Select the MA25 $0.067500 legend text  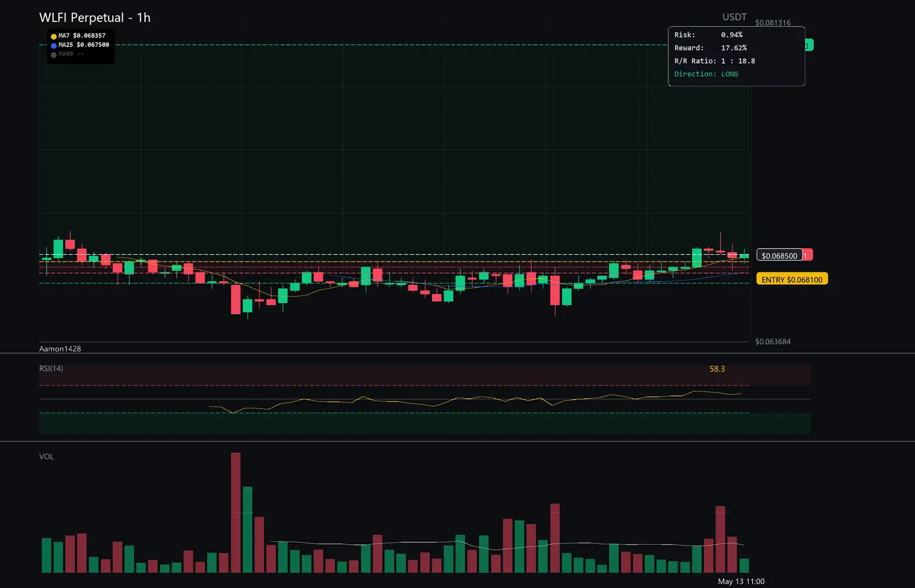[84, 45]
